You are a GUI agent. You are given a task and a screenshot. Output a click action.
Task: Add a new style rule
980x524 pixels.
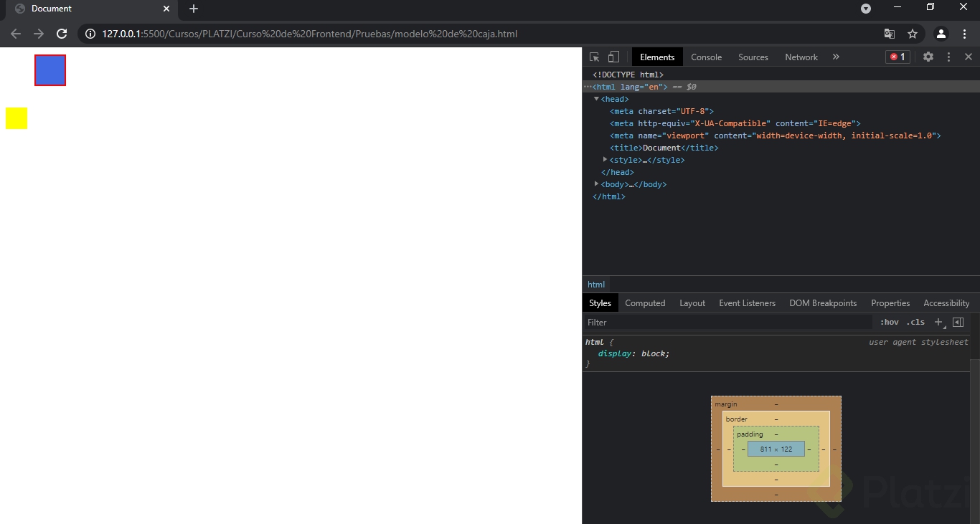pyautogui.click(x=938, y=323)
